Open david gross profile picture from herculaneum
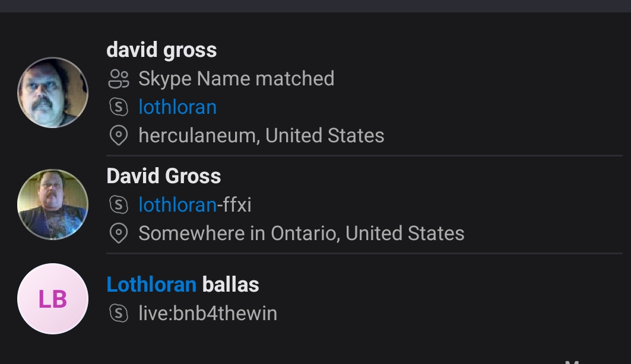 [53, 92]
